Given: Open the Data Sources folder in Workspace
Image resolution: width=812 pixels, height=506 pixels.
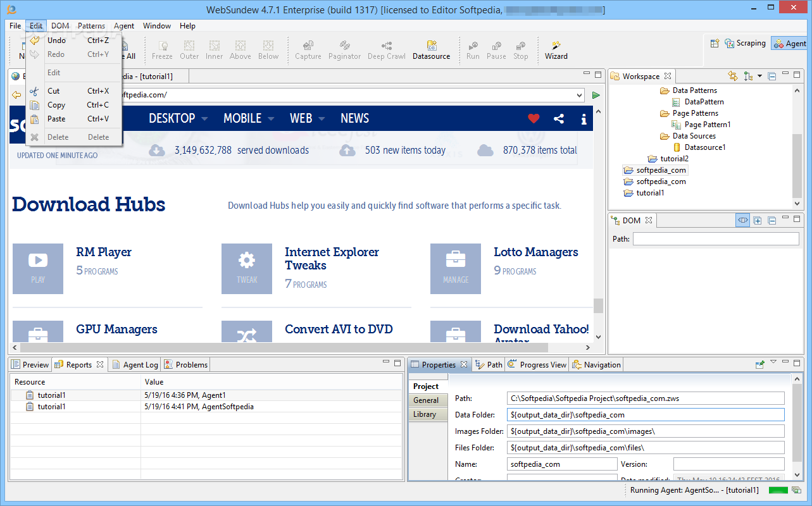Looking at the screenshot, I should pyautogui.click(x=688, y=136).
